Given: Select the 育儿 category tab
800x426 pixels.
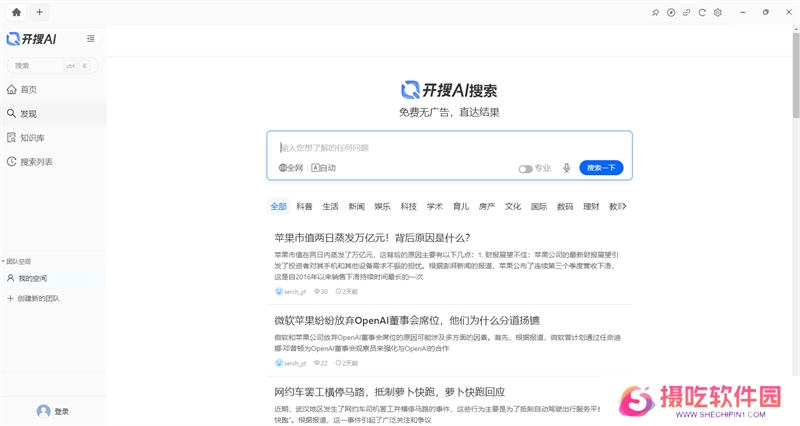Looking at the screenshot, I should click(x=461, y=206).
